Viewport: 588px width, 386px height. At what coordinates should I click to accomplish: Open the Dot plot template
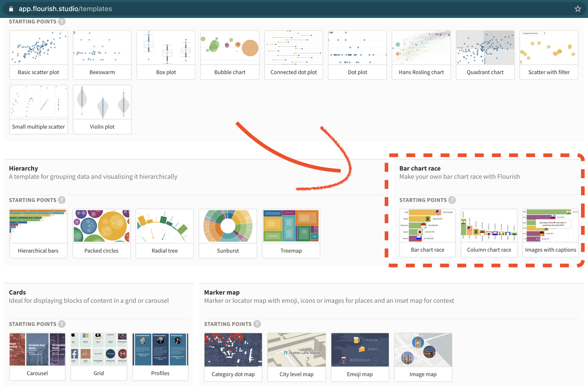coord(357,55)
